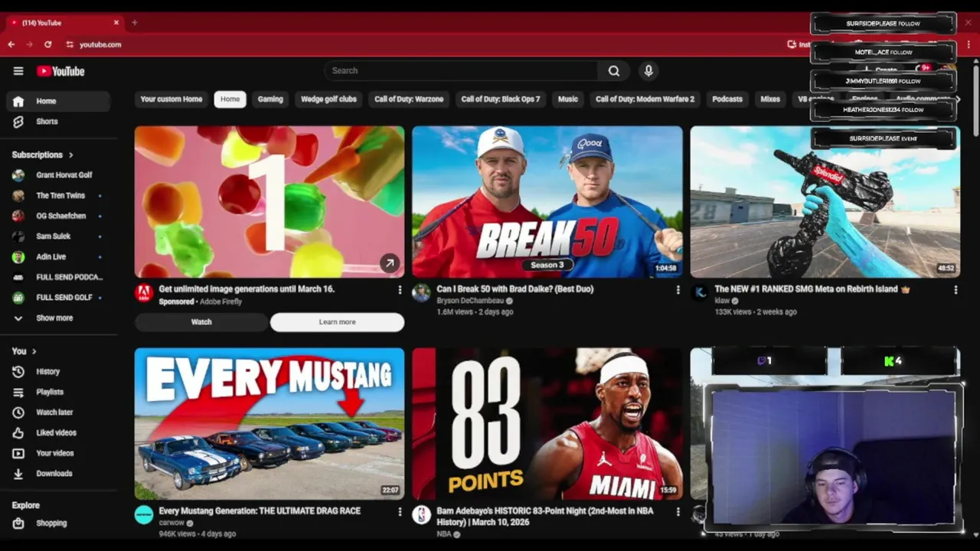Click the Watch button on the ad
980x551 pixels.
(x=201, y=322)
